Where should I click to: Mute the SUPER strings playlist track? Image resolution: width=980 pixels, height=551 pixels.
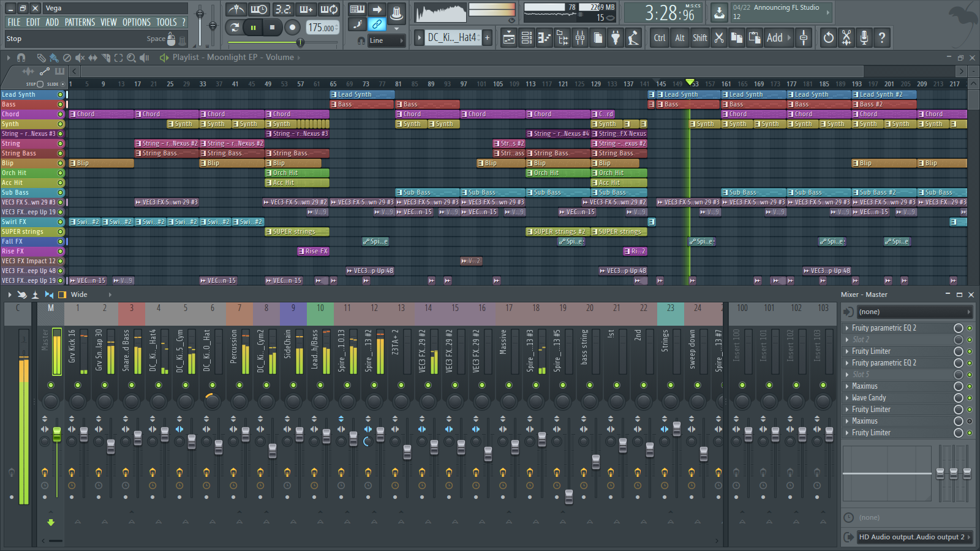pos(60,232)
